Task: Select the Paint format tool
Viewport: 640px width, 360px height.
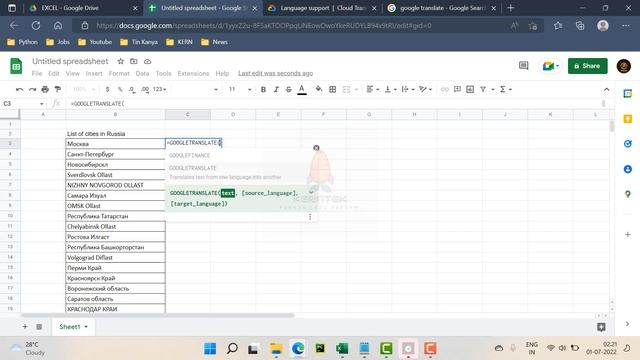Action: pyautogui.click(x=58, y=89)
